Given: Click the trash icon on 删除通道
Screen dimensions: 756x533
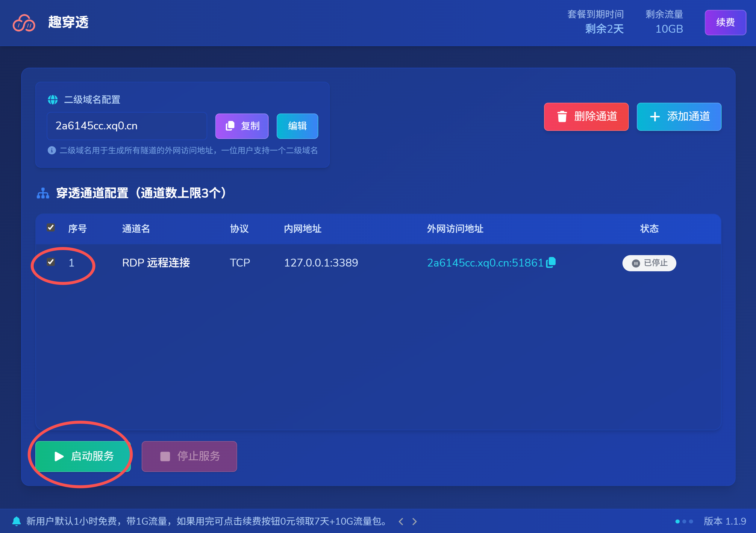Looking at the screenshot, I should click(x=562, y=116).
